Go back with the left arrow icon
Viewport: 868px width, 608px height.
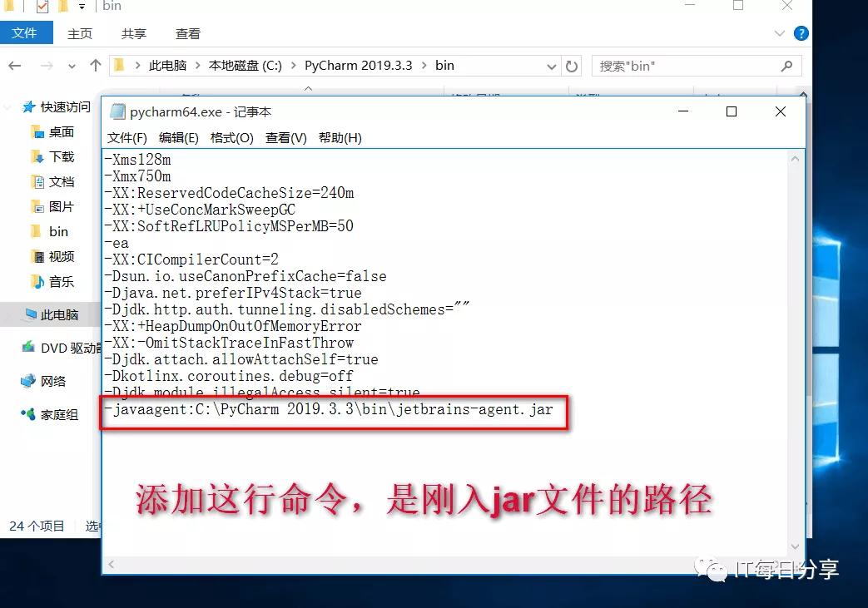15,66
